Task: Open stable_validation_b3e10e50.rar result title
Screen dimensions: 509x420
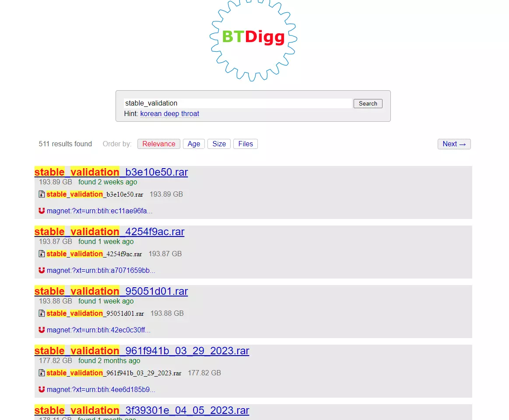Action: 111,172
